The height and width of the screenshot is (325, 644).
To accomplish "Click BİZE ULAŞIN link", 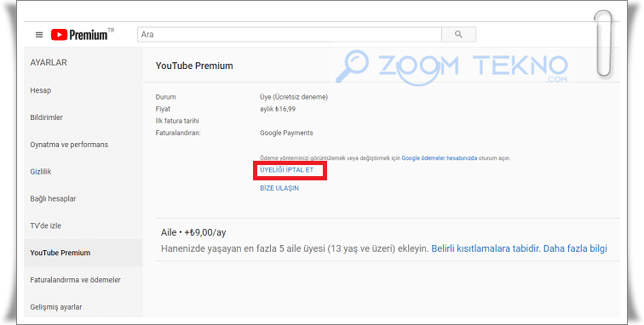I will tap(279, 188).
